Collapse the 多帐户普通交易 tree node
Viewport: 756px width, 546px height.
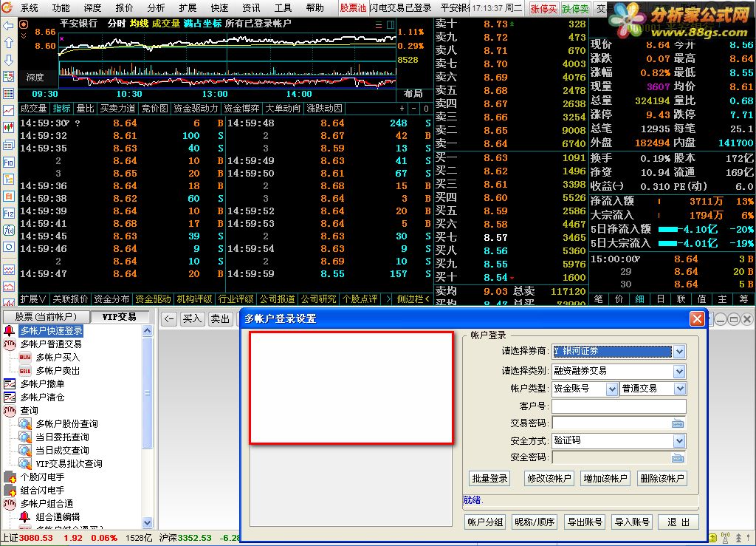click(x=10, y=344)
